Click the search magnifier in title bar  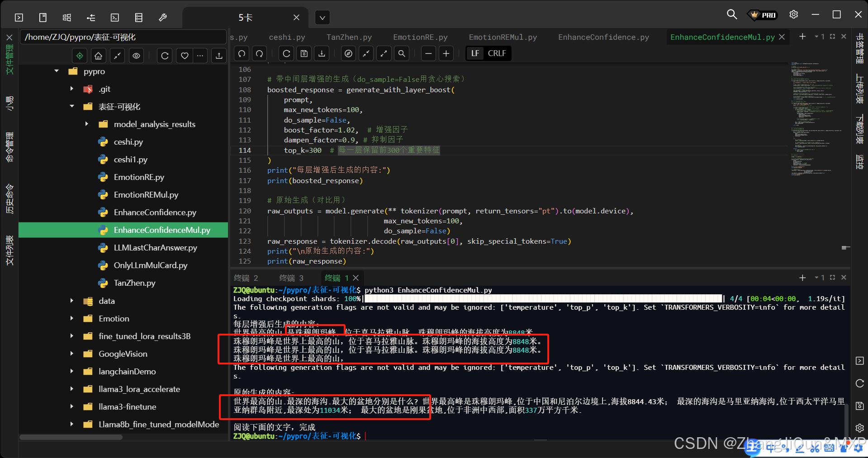click(x=731, y=14)
